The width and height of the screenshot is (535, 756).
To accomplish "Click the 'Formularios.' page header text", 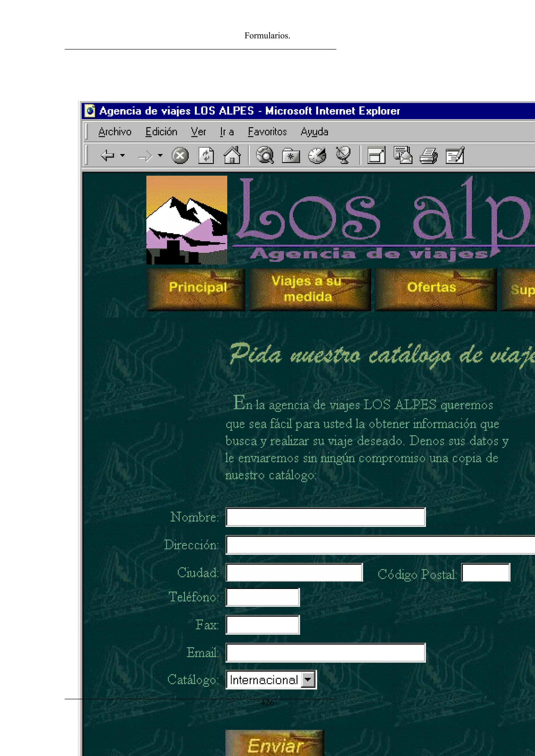I will click(x=267, y=36).
